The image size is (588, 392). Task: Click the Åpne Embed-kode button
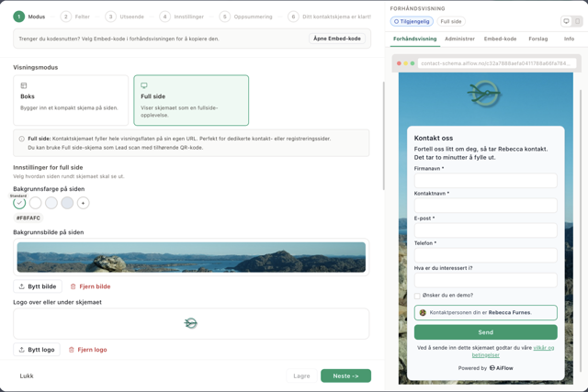click(x=337, y=39)
